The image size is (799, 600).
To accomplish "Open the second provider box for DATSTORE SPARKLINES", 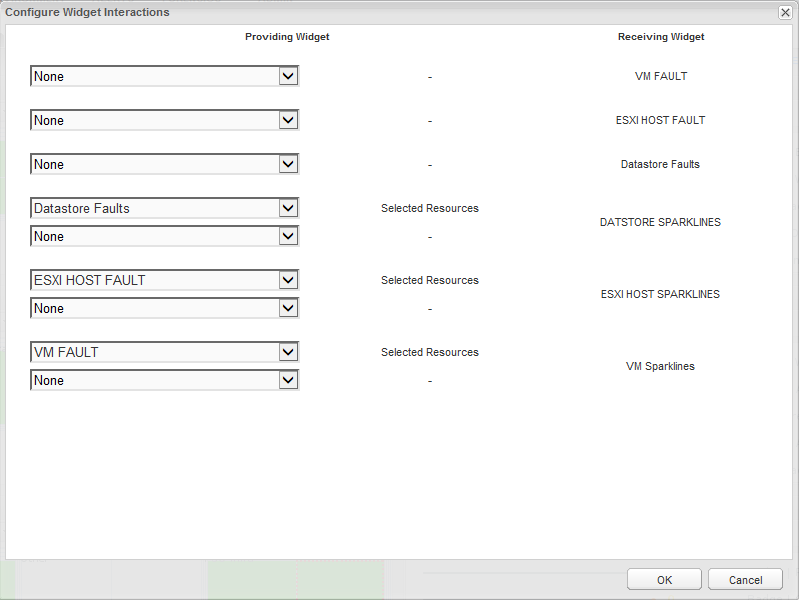I will click(x=155, y=236).
